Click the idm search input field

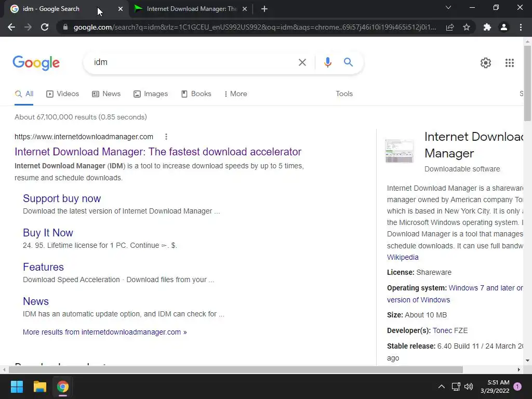[193, 62]
